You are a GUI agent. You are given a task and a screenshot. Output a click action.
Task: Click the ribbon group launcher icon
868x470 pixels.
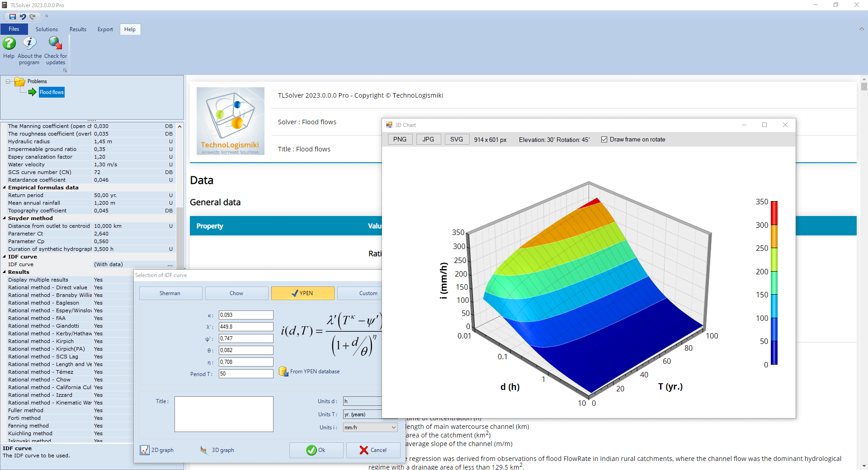pyautogui.click(x=65, y=70)
